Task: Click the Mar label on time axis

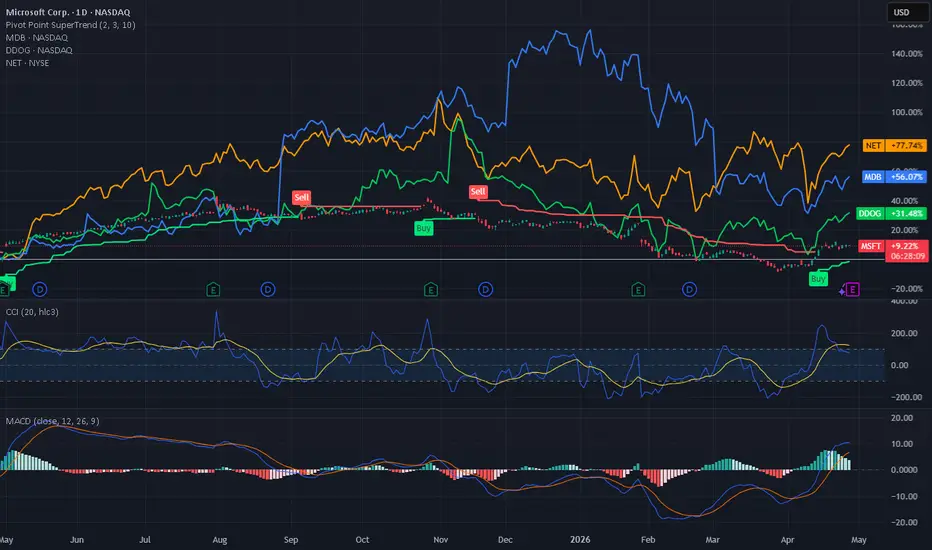Action: [x=712, y=540]
